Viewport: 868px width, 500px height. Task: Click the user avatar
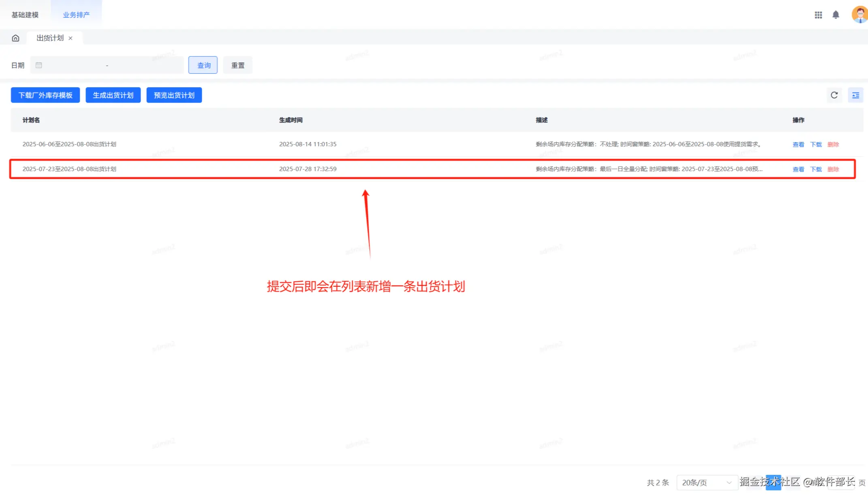(x=859, y=15)
